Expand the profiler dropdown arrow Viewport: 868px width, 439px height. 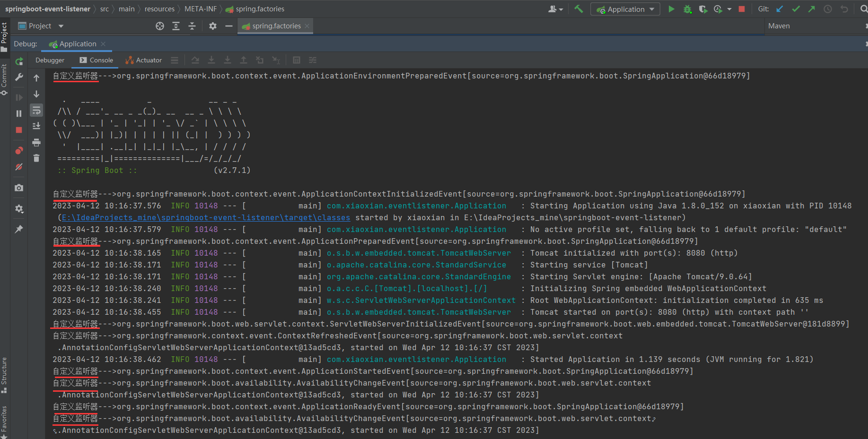coord(729,9)
